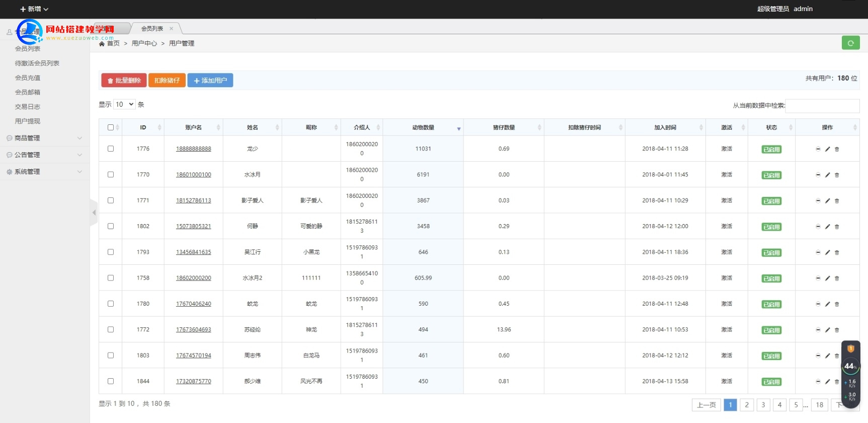Open account link 18888888888
The image size is (868, 423).
pos(193,149)
